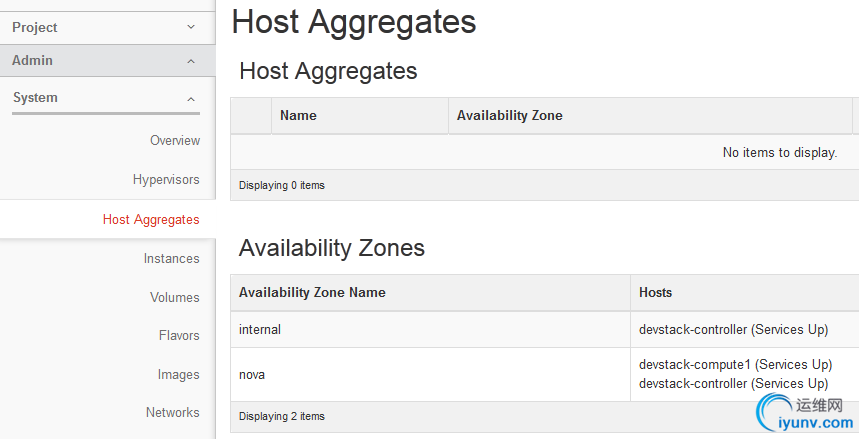859x439 pixels.
Task: Open Instances in the sidebar
Action: pos(171,259)
